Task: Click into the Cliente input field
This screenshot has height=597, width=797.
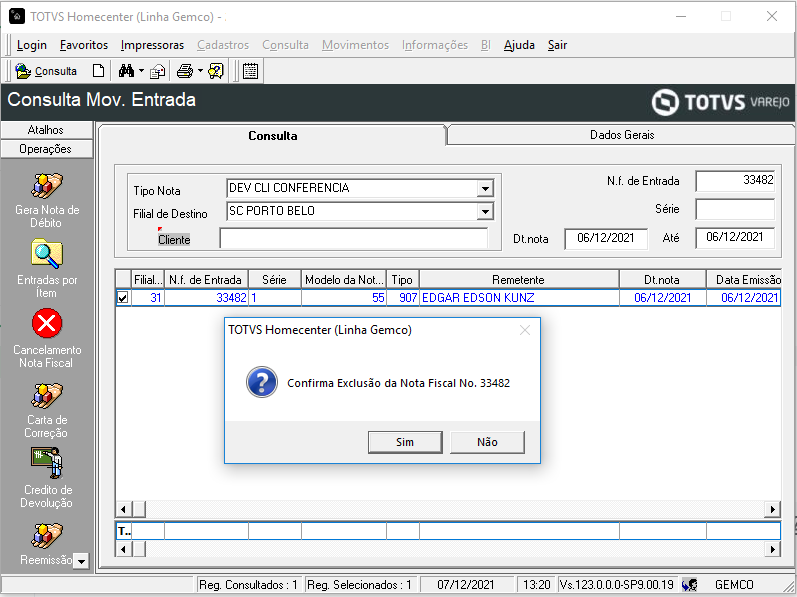Action: coord(353,238)
